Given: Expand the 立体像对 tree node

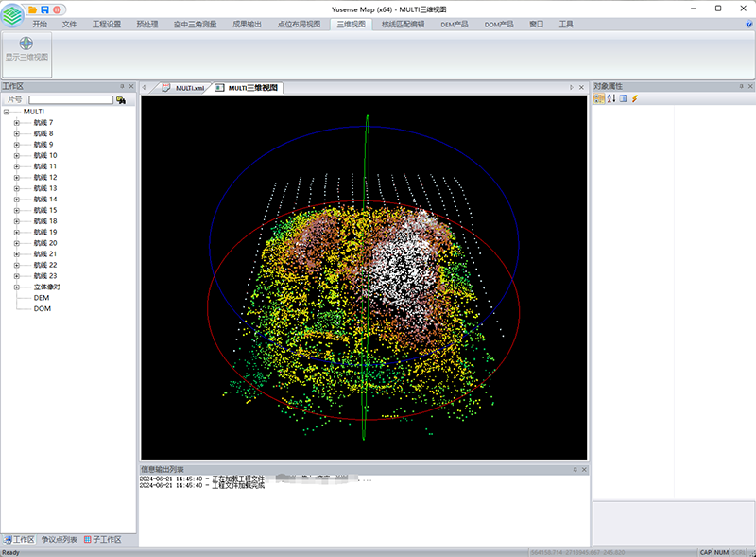Looking at the screenshot, I should click(x=16, y=287).
